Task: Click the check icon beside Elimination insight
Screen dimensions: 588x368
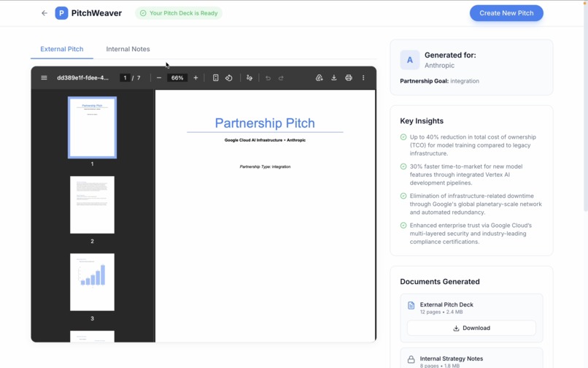Action: click(403, 196)
